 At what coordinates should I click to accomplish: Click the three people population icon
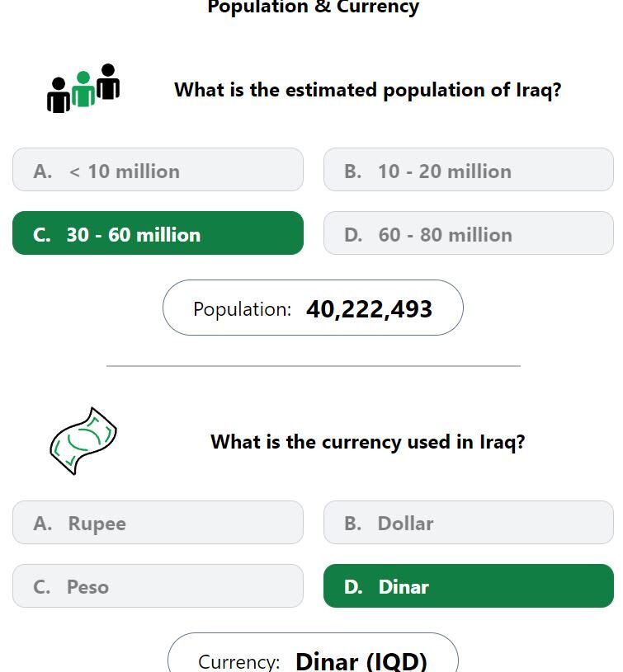83,88
